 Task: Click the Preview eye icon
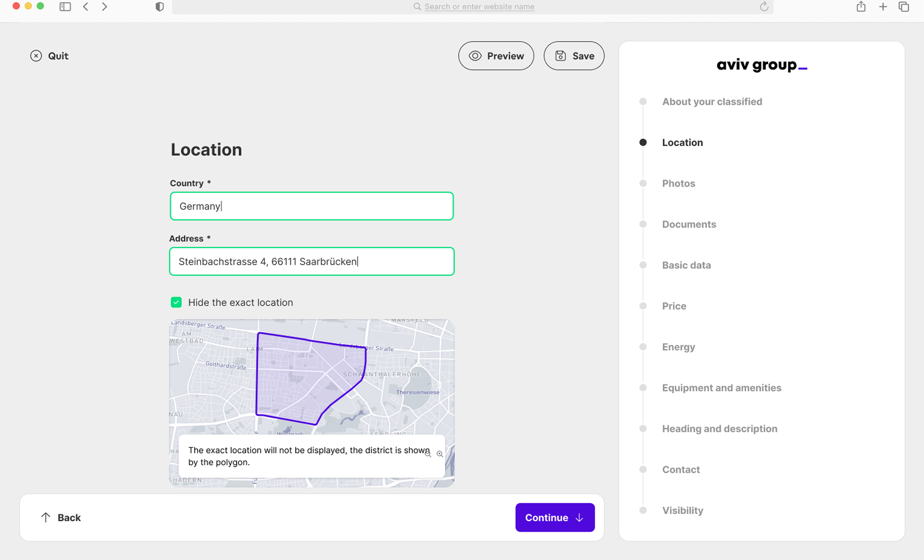(x=475, y=55)
